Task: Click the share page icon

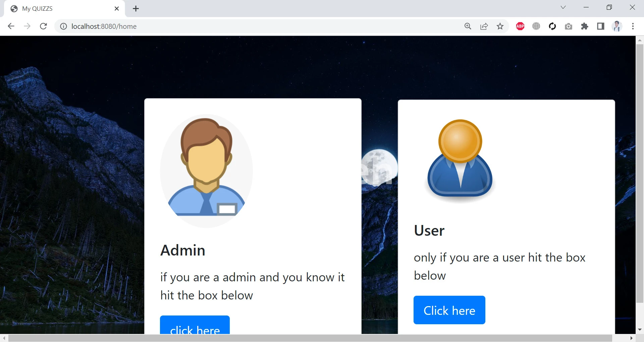Action: [x=484, y=26]
